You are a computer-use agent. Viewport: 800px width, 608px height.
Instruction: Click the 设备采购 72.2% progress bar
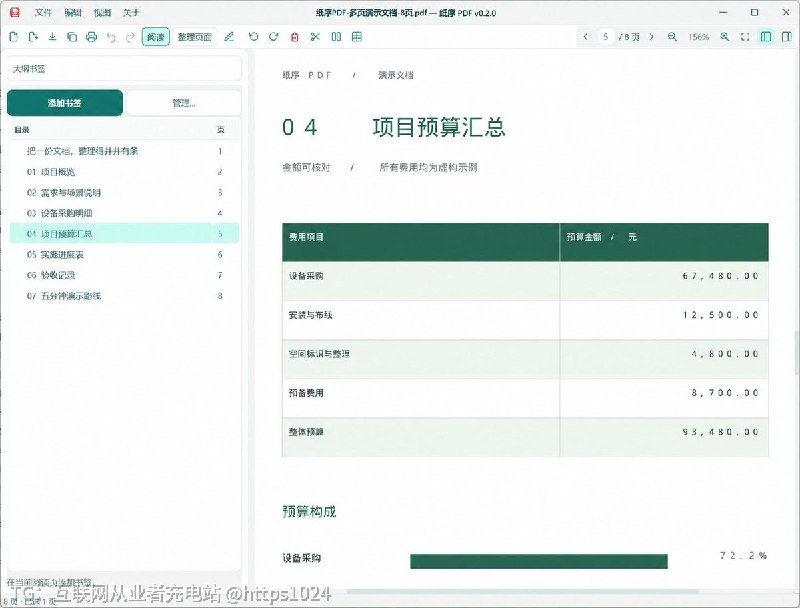point(539,561)
